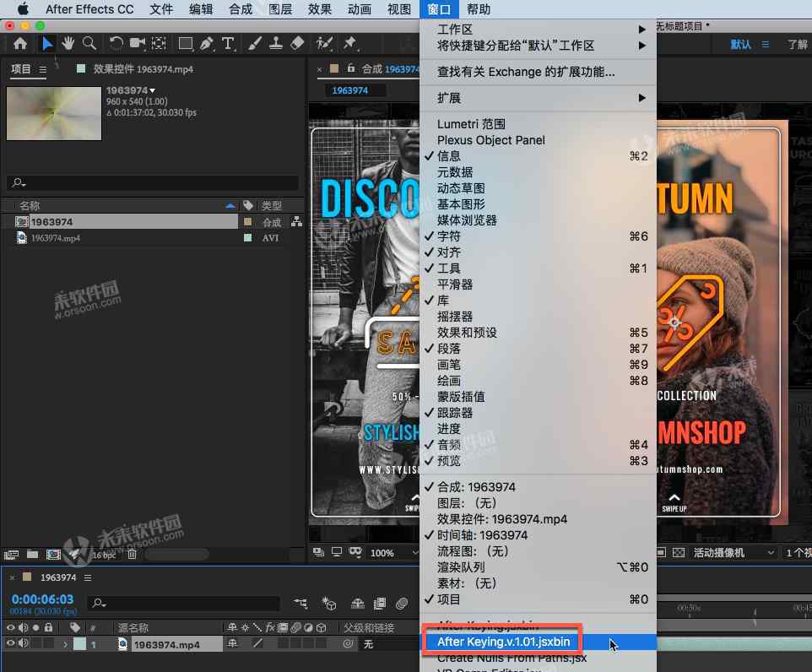
Task: Open the Project panel menu next to 项目
Action: 42,69
